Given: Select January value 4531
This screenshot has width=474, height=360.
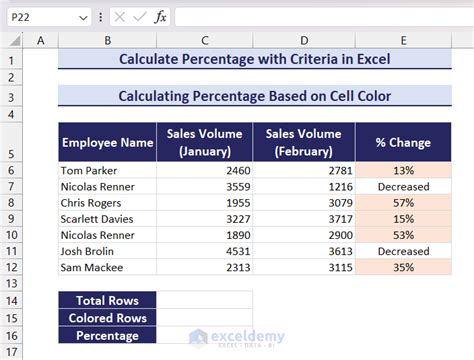Looking at the screenshot, I should pyautogui.click(x=205, y=251).
